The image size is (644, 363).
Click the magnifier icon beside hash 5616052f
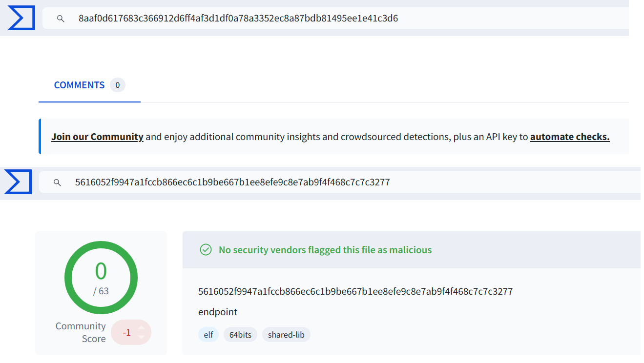(57, 182)
